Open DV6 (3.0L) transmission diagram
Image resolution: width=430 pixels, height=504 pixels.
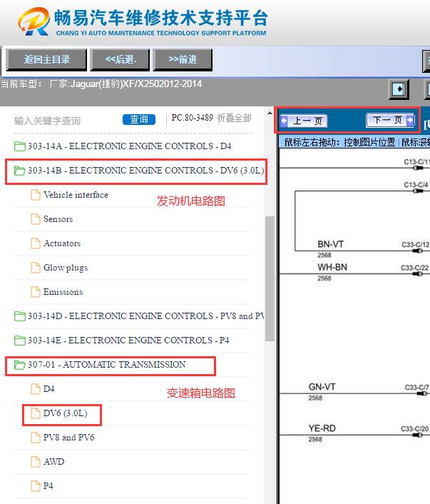click(65, 413)
